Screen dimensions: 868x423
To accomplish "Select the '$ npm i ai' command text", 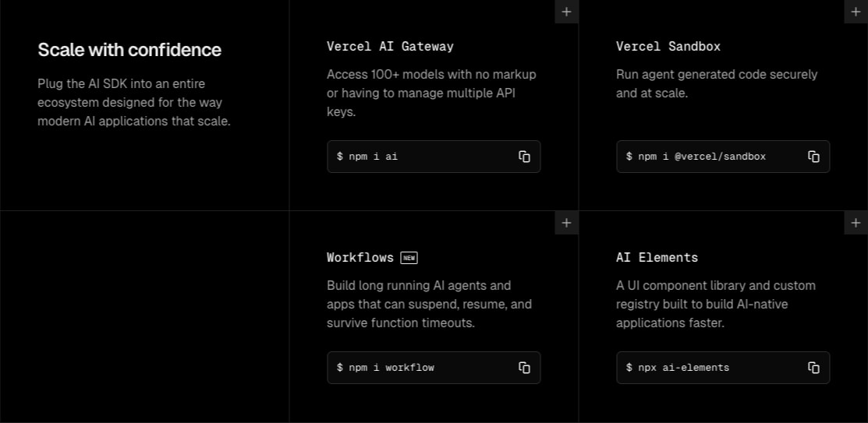I will coord(367,157).
